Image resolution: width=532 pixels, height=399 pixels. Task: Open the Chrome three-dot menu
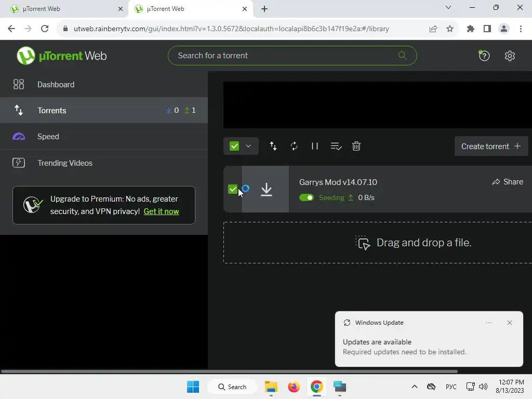[x=521, y=29]
